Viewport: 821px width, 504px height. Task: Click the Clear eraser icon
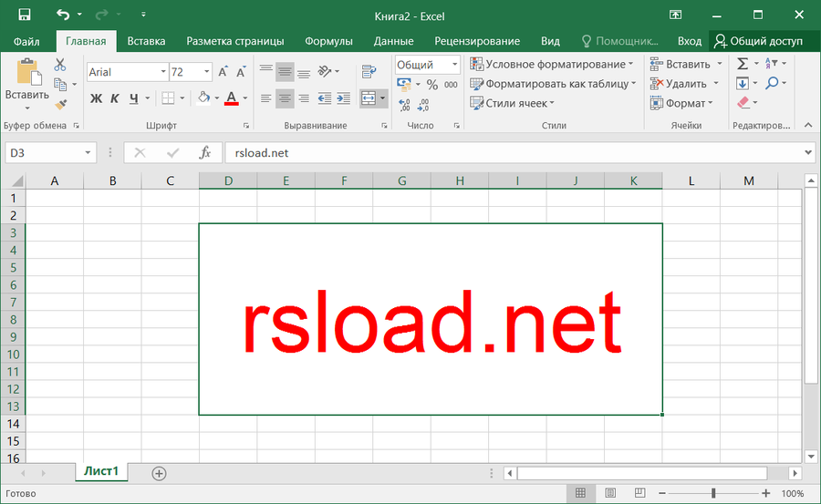pos(743,103)
